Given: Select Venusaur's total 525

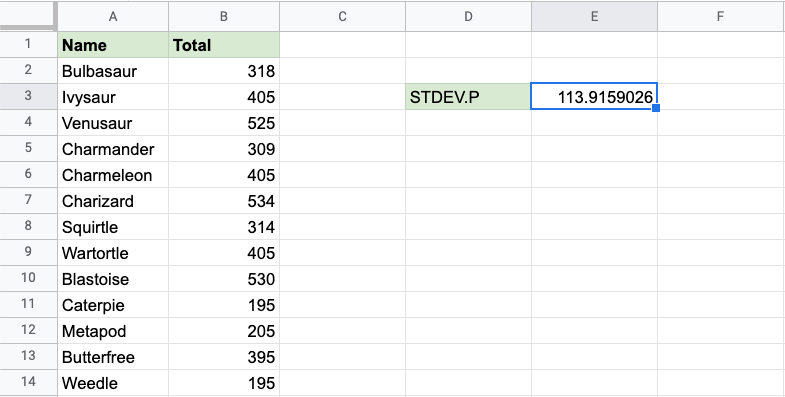Looking at the screenshot, I should coord(224,123).
